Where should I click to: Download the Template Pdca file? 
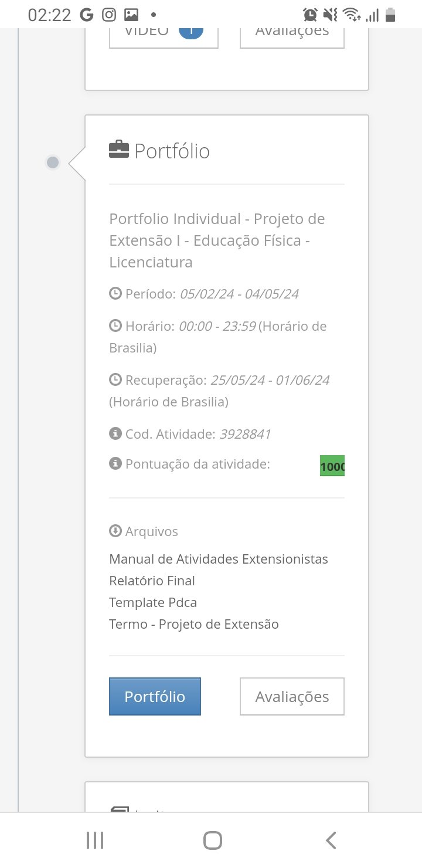tap(153, 602)
